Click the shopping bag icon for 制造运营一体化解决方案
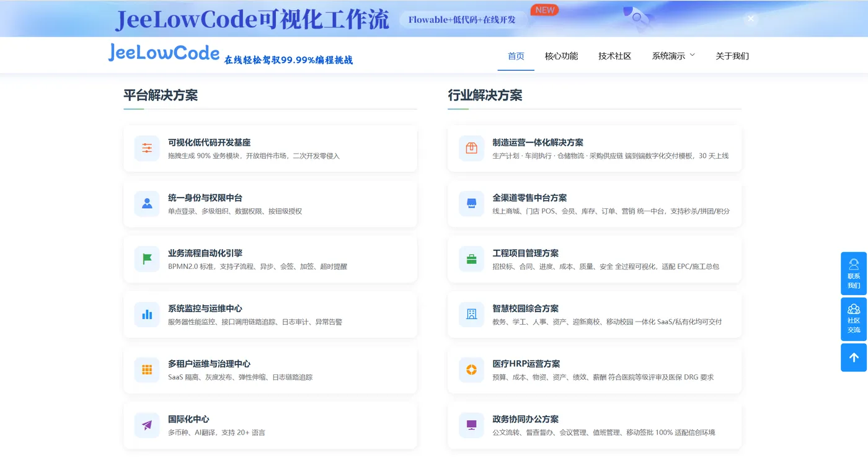This screenshot has height=458, width=868. pyautogui.click(x=471, y=148)
